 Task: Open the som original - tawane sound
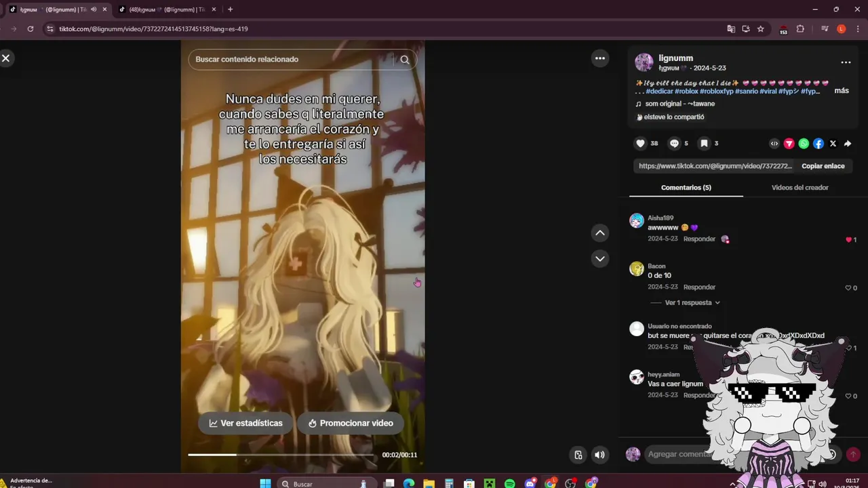pos(679,104)
